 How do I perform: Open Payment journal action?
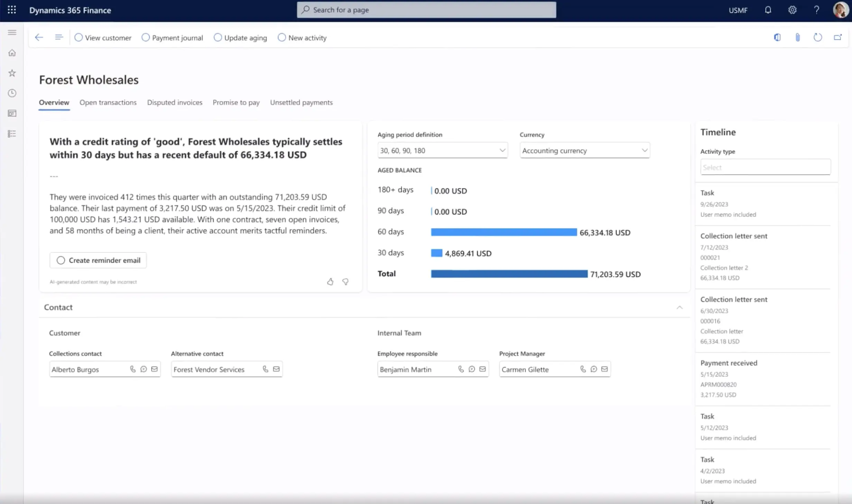(172, 38)
